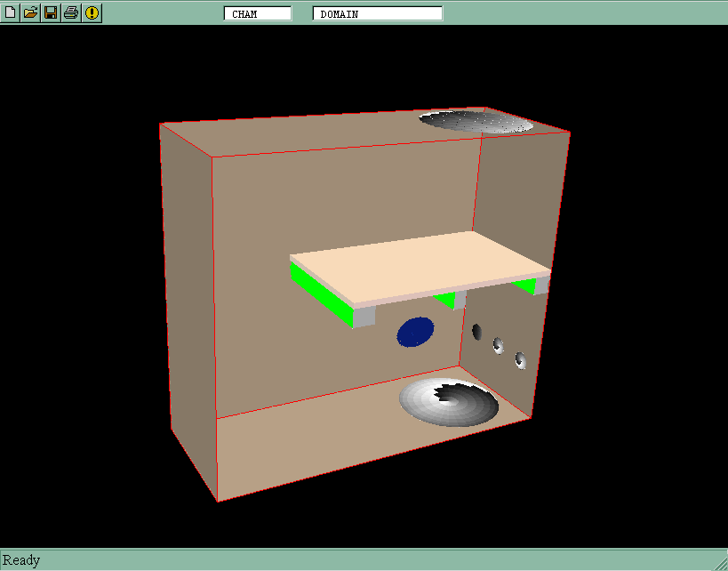
Task: Click the circular vent on the floor
Action: pyautogui.click(x=449, y=401)
